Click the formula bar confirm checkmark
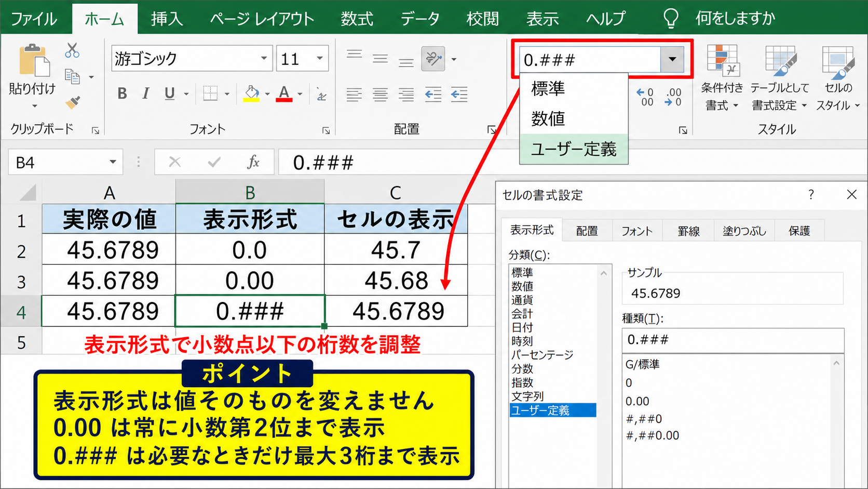Screen dimensions: 868x489 (214, 162)
